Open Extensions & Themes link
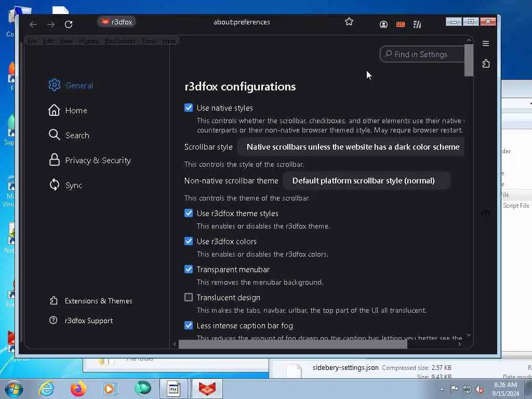The height and width of the screenshot is (399, 532). (98, 301)
